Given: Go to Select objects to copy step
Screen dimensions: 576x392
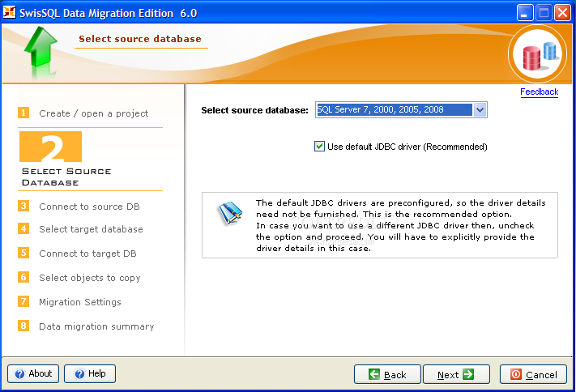Looking at the screenshot, I should pos(90,278).
